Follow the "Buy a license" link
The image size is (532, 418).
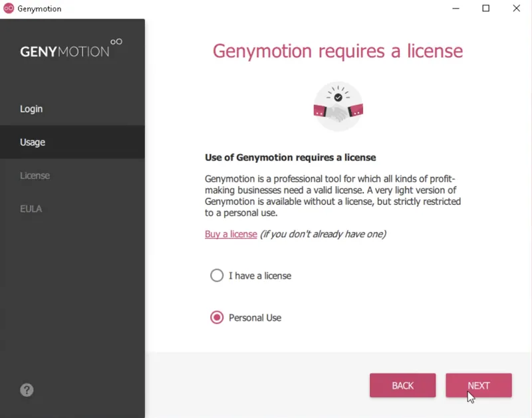click(231, 234)
